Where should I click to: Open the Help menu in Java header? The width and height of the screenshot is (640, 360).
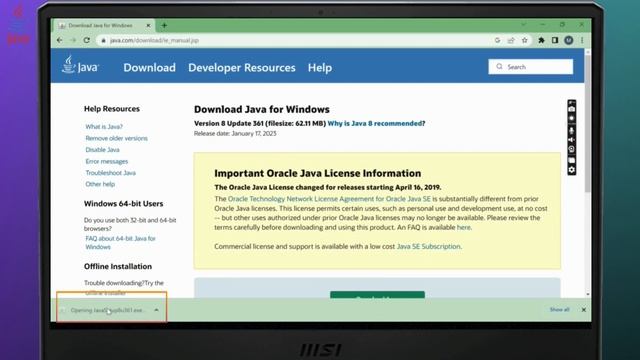click(320, 68)
